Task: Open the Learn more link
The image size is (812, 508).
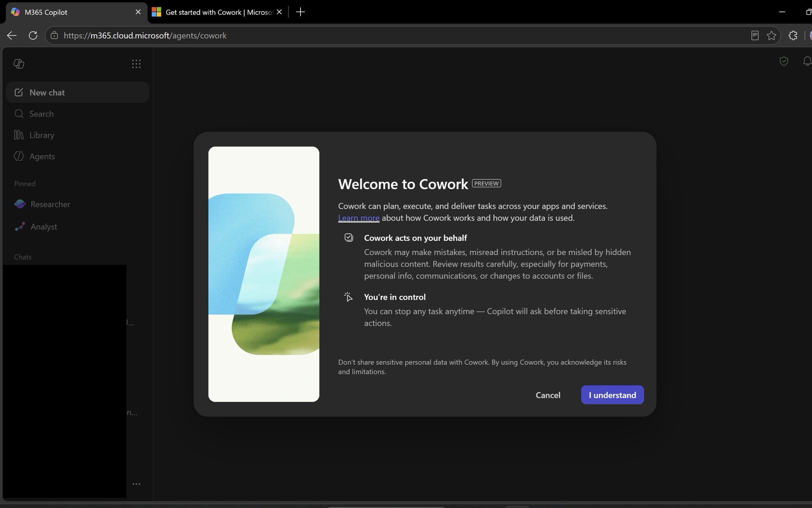Action: (x=359, y=218)
